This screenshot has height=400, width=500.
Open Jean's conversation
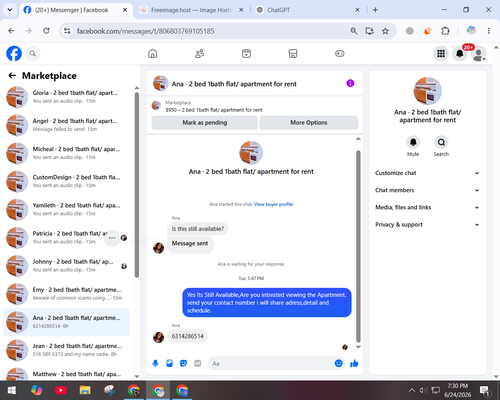click(67, 350)
